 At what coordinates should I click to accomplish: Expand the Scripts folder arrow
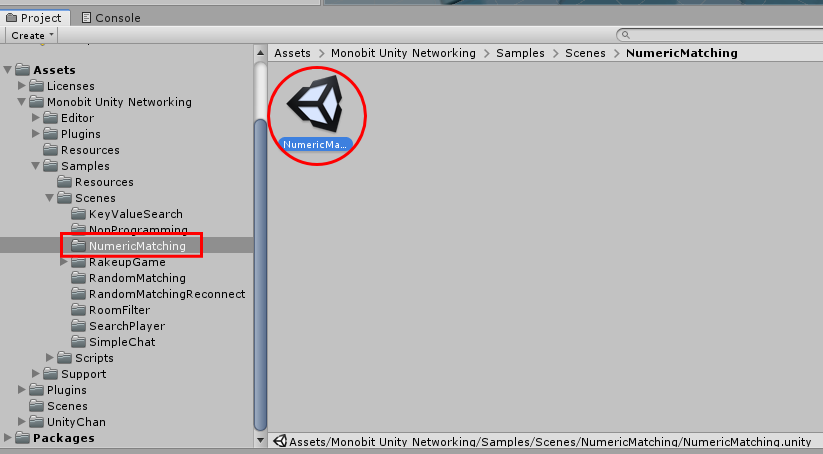(x=50, y=357)
